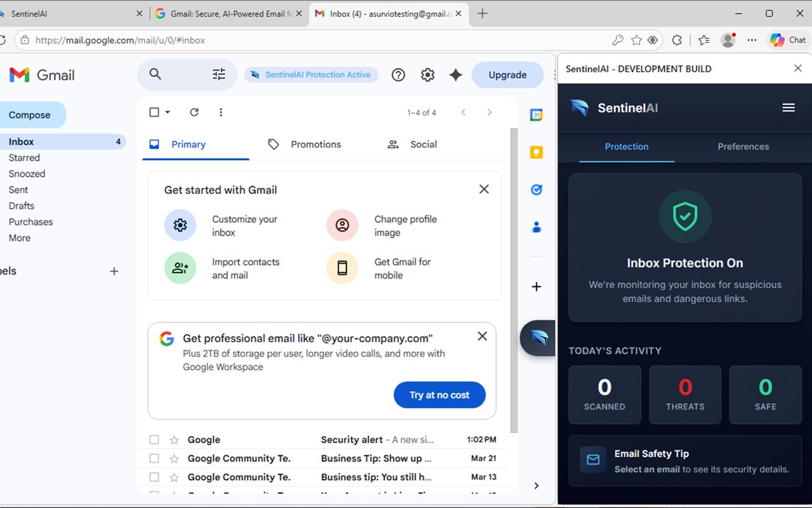Open Google Keep side panel icon

[537, 152]
